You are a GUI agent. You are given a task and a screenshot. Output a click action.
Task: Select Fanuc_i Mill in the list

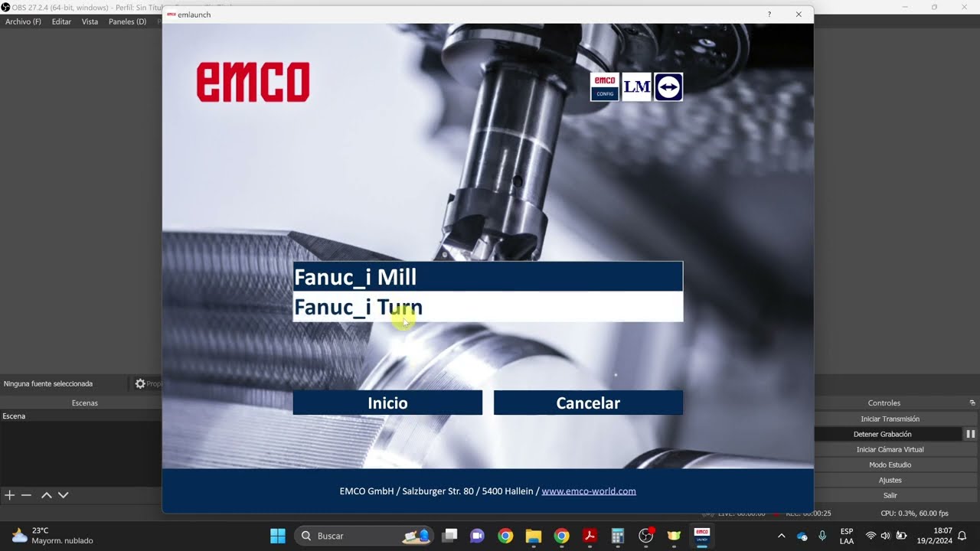pyautogui.click(x=488, y=277)
